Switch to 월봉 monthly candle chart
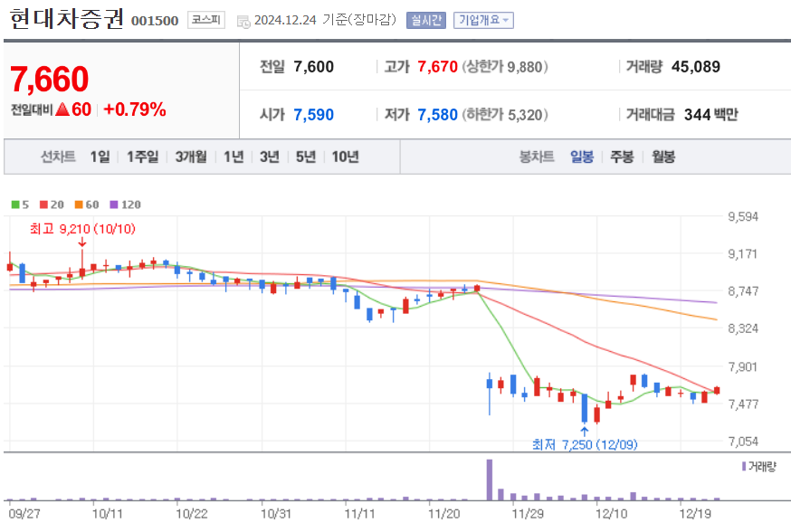This screenshot has width=791, height=532. (662, 157)
